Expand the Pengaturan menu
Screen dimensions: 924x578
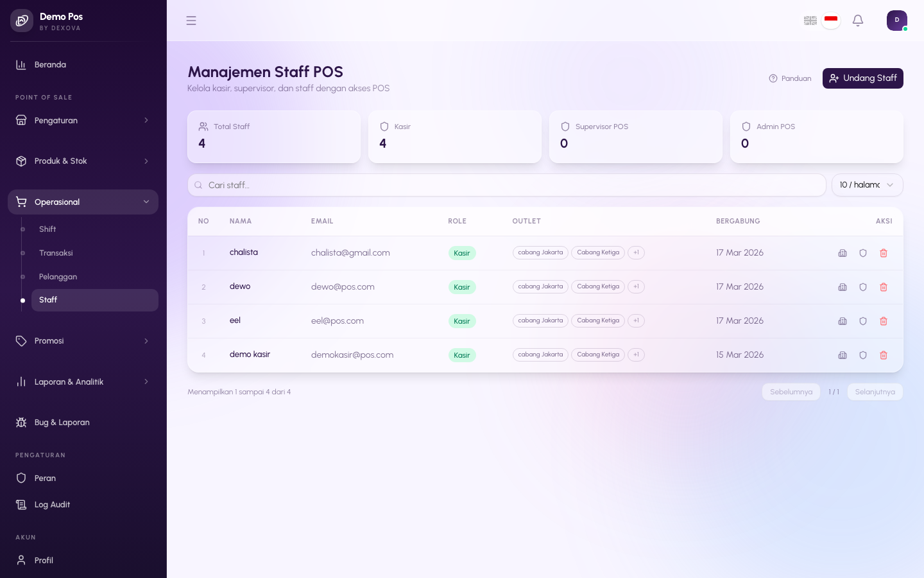[83, 121]
